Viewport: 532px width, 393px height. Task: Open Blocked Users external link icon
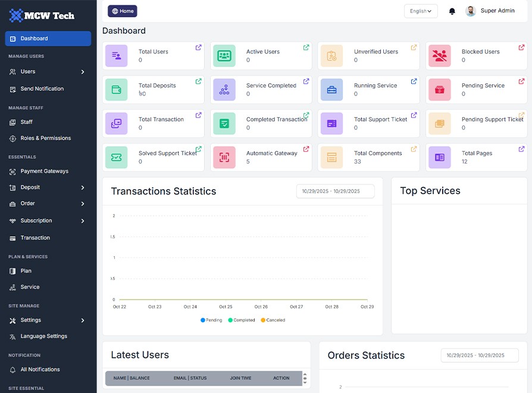521,48
